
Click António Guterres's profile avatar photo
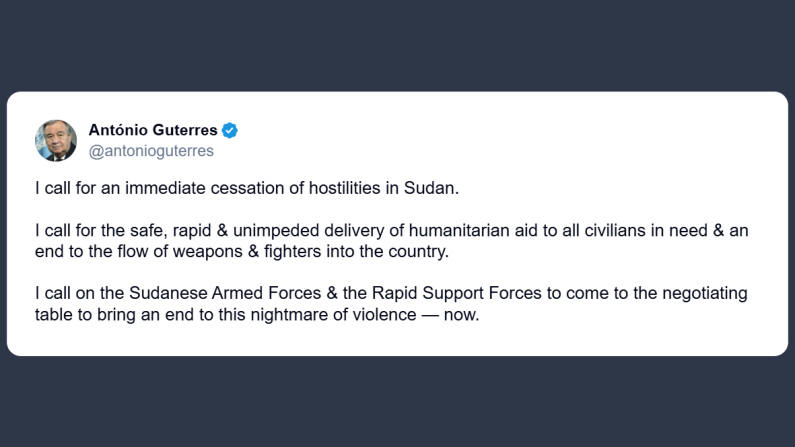(x=55, y=140)
